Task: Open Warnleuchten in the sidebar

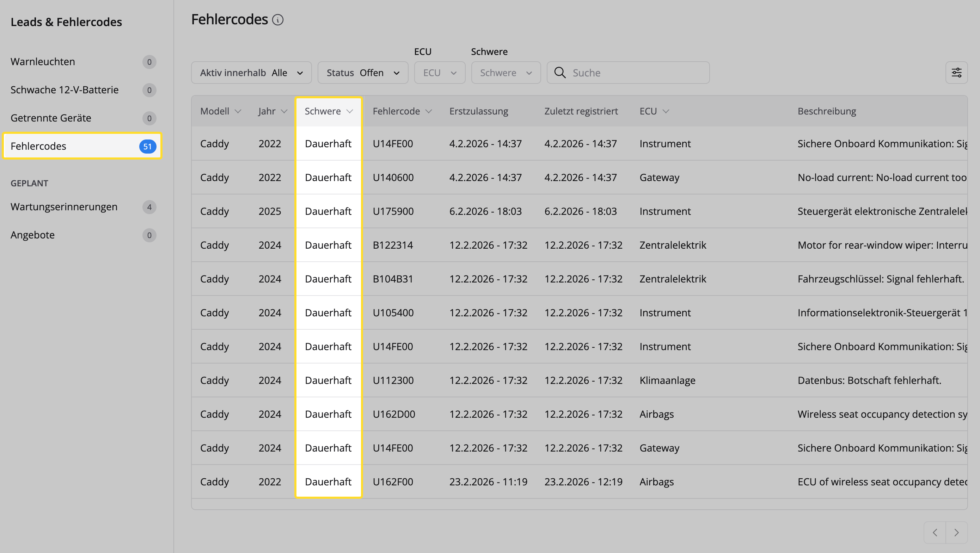Action: click(x=82, y=62)
